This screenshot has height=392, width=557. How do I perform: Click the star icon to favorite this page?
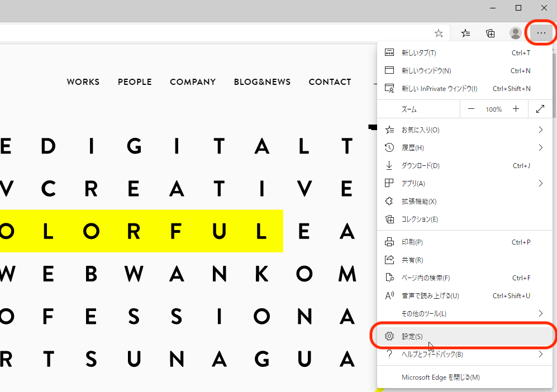[439, 34]
